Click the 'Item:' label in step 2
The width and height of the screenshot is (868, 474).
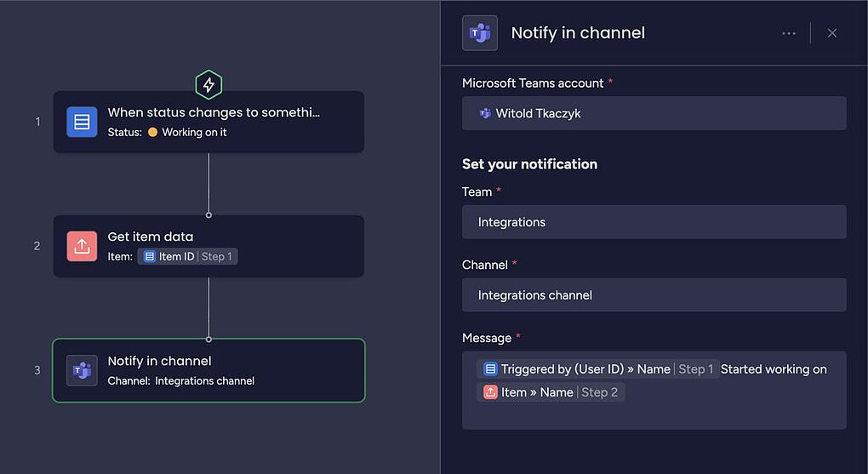tap(120, 256)
